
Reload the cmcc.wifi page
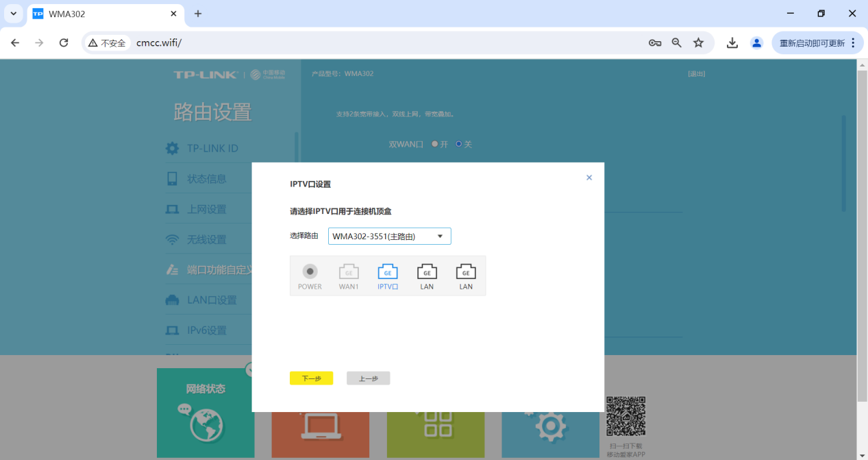[x=64, y=43]
